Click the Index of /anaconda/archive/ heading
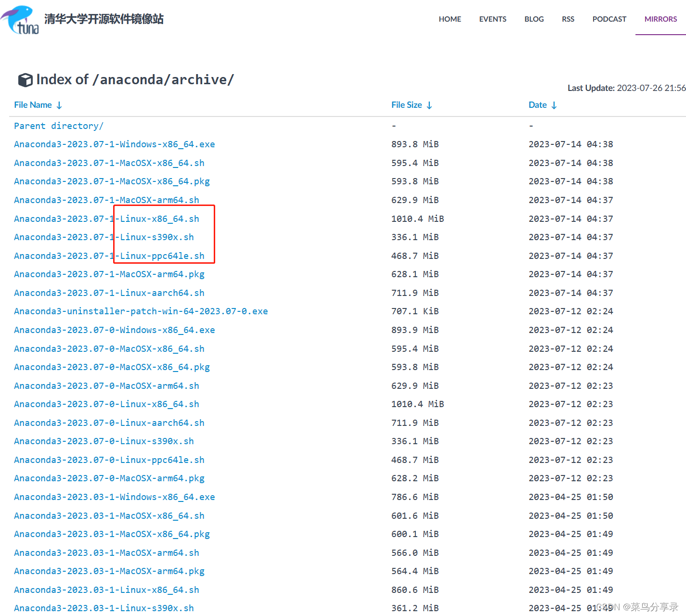Viewport: 686px width, 616px height. pos(135,80)
